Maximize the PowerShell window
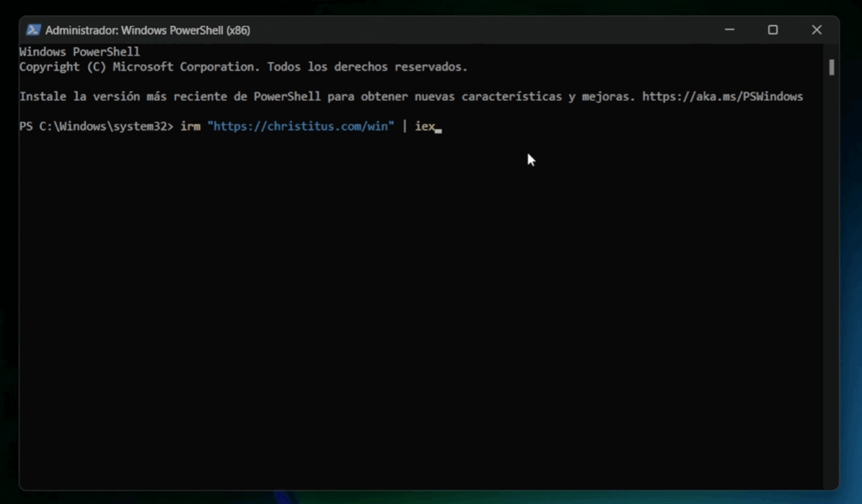This screenshot has height=504, width=862. pyautogui.click(x=773, y=29)
